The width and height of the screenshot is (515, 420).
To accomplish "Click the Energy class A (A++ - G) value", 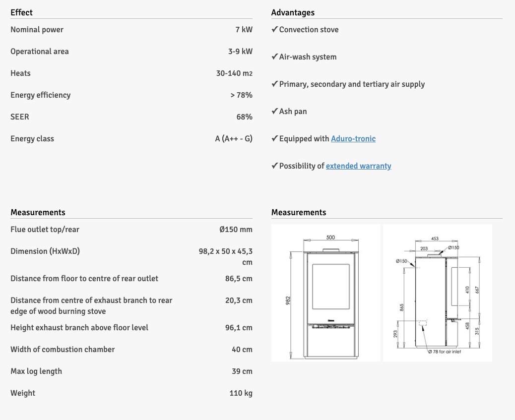I will click(234, 139).
